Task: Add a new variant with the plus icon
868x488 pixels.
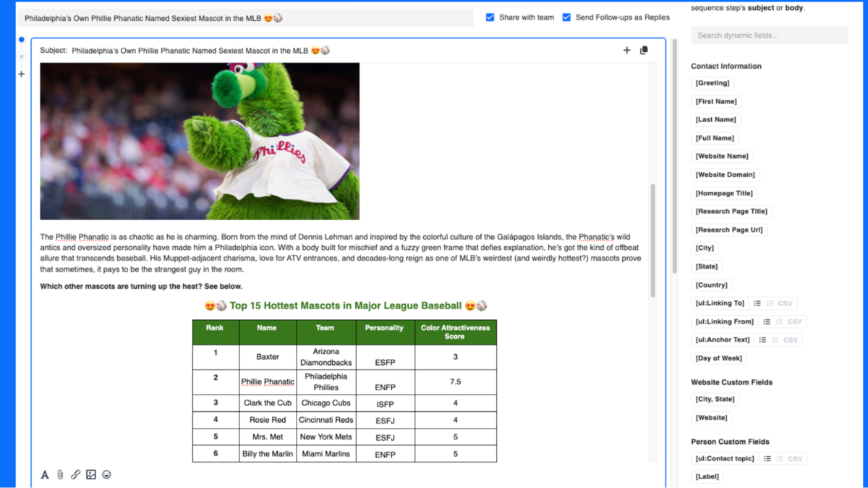Action: (626, 50)
